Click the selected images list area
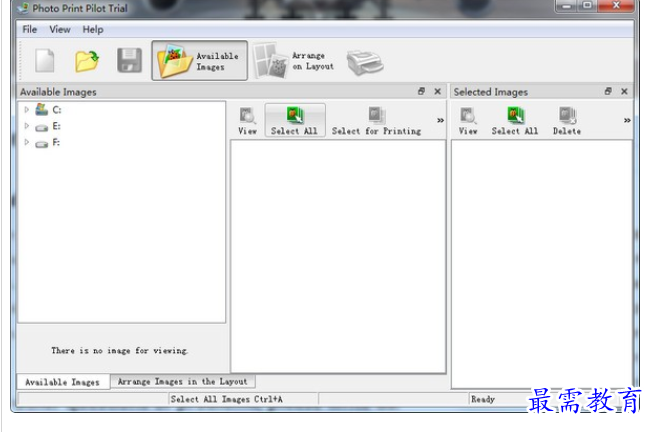Screen dimensions: 650x432 (x=542, y=264)
